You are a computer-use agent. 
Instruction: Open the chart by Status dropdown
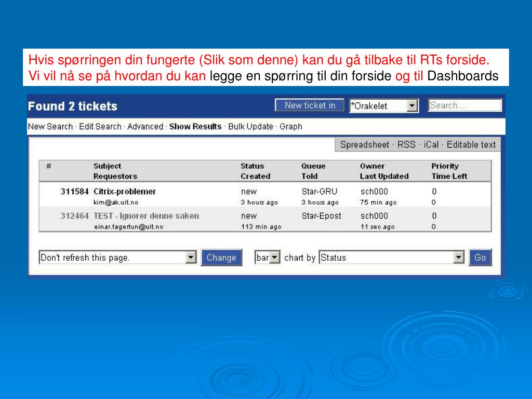click(392, 258)
